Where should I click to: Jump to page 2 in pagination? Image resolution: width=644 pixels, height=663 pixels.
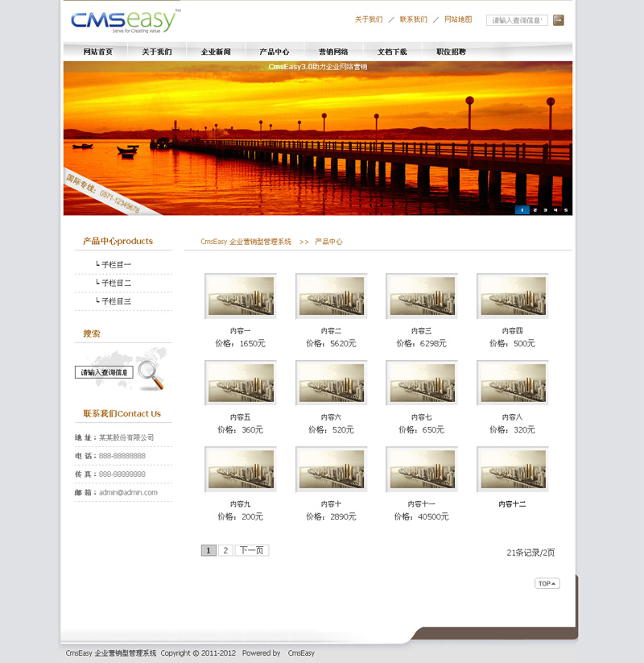tap(225, 551)
